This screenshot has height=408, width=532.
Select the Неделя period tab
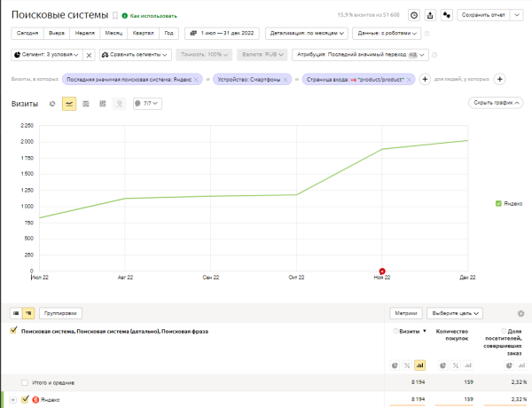86,34
